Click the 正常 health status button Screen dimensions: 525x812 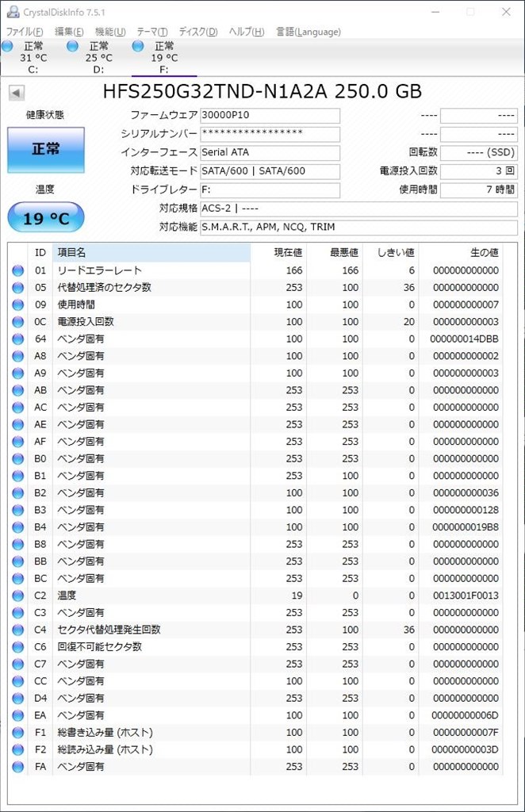45,150
